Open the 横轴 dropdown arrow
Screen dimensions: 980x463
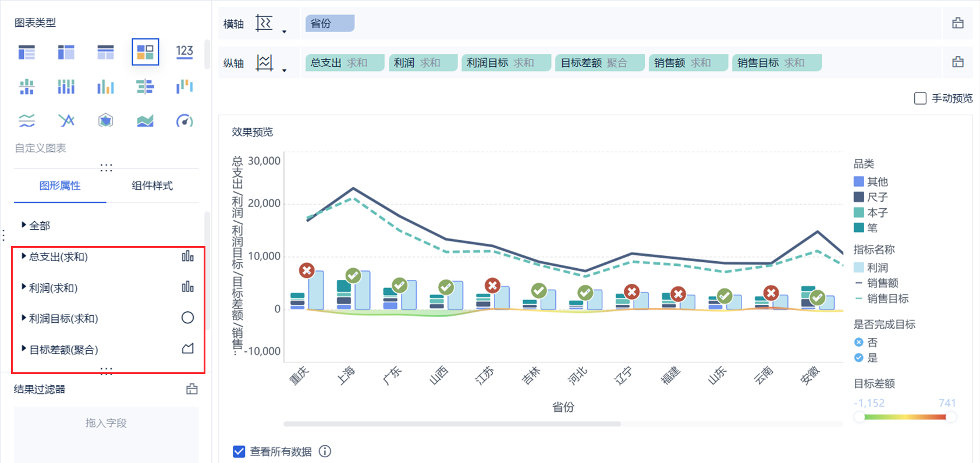pyautogui.click(x=284, y=31)
